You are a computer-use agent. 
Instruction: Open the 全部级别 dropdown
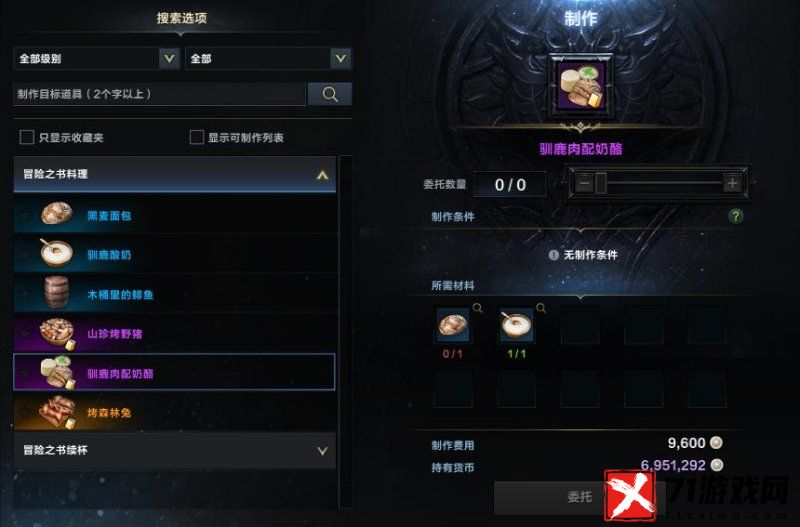(x=96, y=59)
